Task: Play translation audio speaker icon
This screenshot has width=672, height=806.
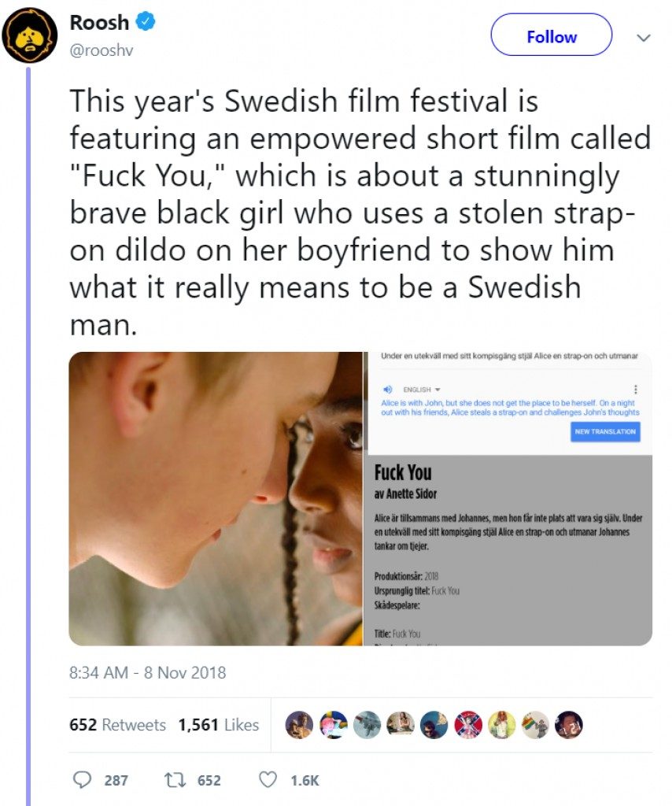Action: 386,390
